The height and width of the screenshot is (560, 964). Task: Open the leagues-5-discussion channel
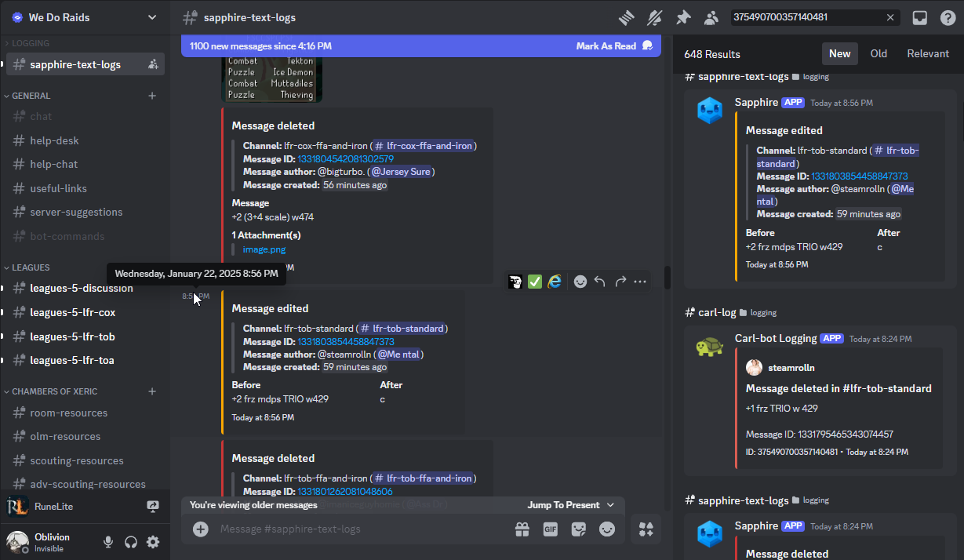(x=85, y=288)
